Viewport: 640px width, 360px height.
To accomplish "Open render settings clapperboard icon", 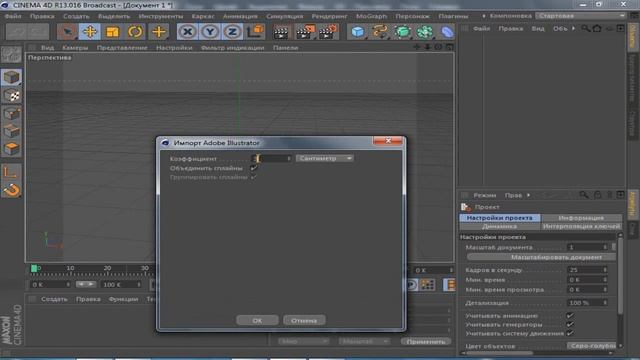I will click(x=328, y=32).
